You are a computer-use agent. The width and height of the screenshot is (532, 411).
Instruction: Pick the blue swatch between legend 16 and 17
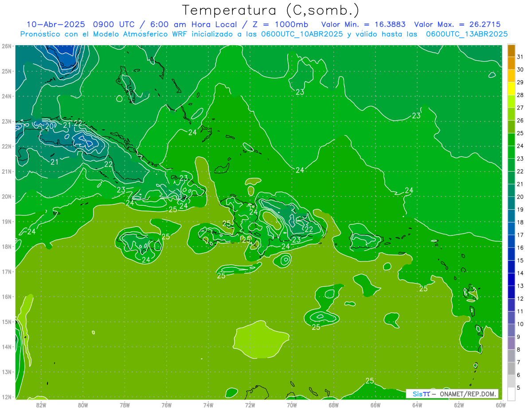(511, 241)
